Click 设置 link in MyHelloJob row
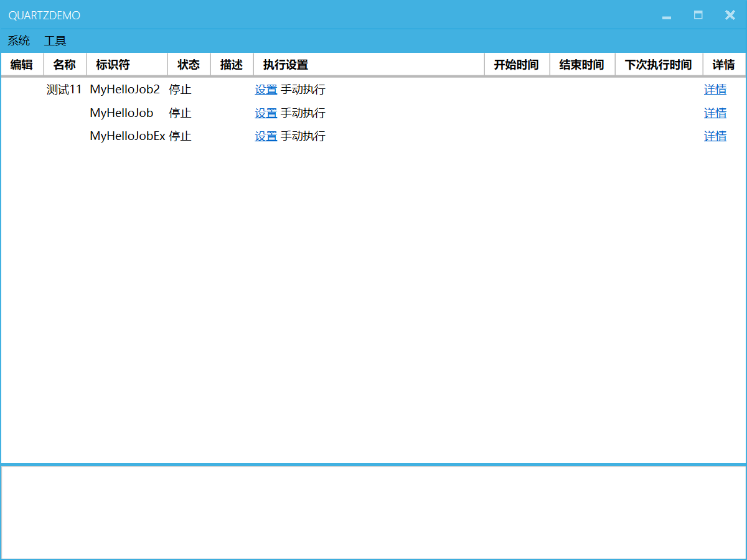The height and width of the screenshot is (560, 747). click(266, 113)
